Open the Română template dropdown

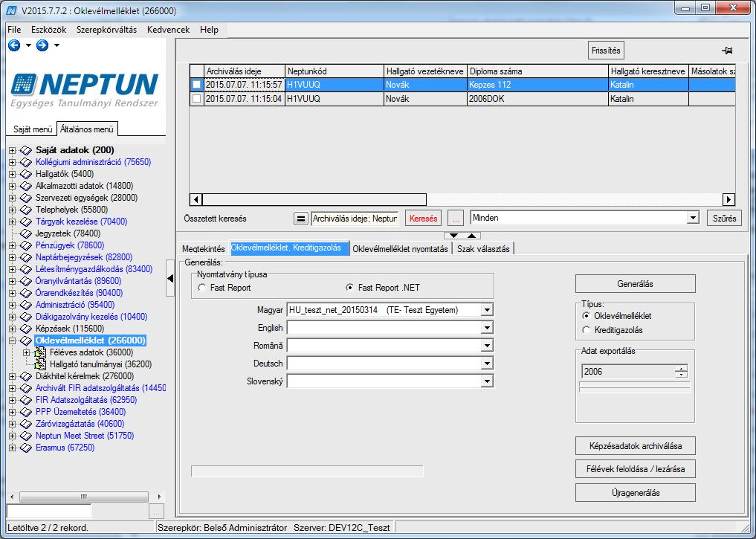click(487, 346)
